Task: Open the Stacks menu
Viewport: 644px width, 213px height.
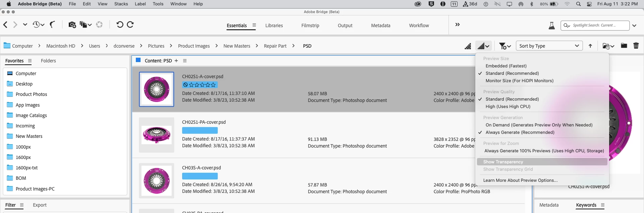Action: [121, 4]
